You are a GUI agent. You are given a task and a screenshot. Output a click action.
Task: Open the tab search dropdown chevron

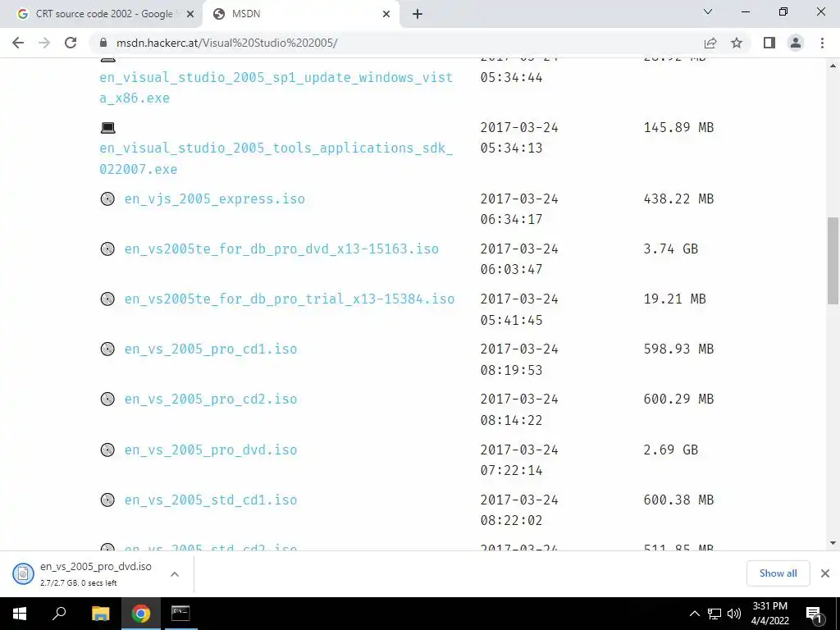click(708, 11)
